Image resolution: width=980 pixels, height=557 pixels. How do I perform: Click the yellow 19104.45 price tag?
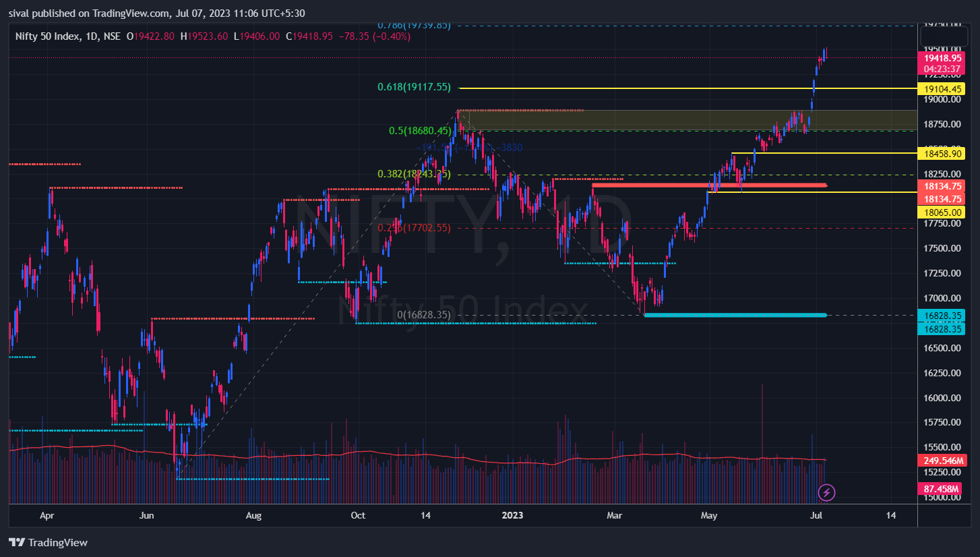[942, 88]
